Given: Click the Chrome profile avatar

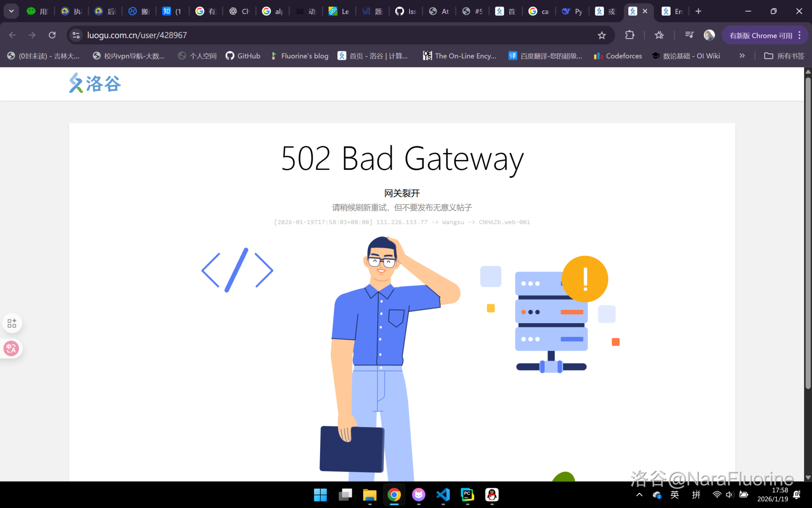Looking at the screenshot, I should [x=709, y=35].
